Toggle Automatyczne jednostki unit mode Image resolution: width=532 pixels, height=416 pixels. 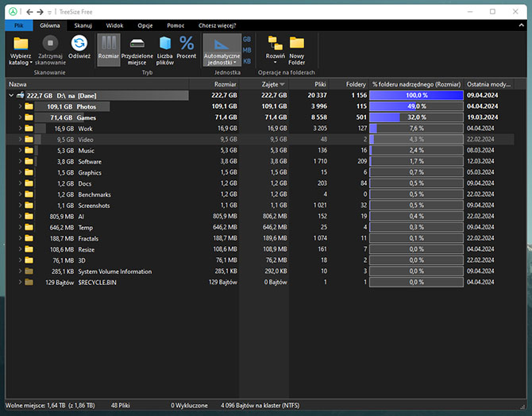click(x=222, y=49)
